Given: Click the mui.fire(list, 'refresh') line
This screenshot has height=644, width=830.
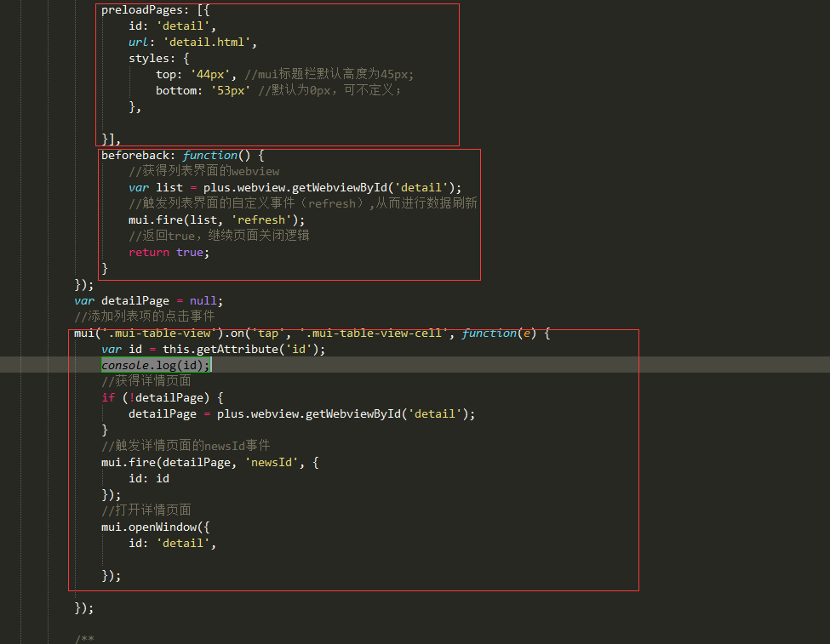Looking at the screenshot, I should point(216,220).
